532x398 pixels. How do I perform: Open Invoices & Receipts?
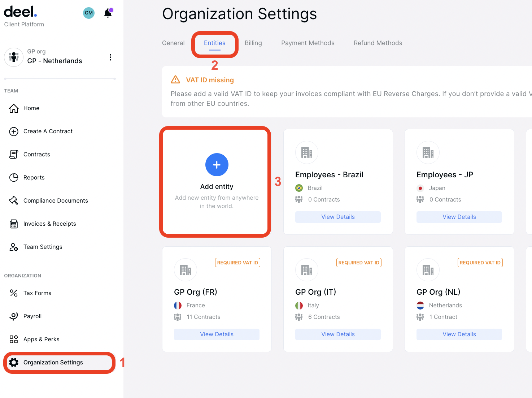point(49,224)
